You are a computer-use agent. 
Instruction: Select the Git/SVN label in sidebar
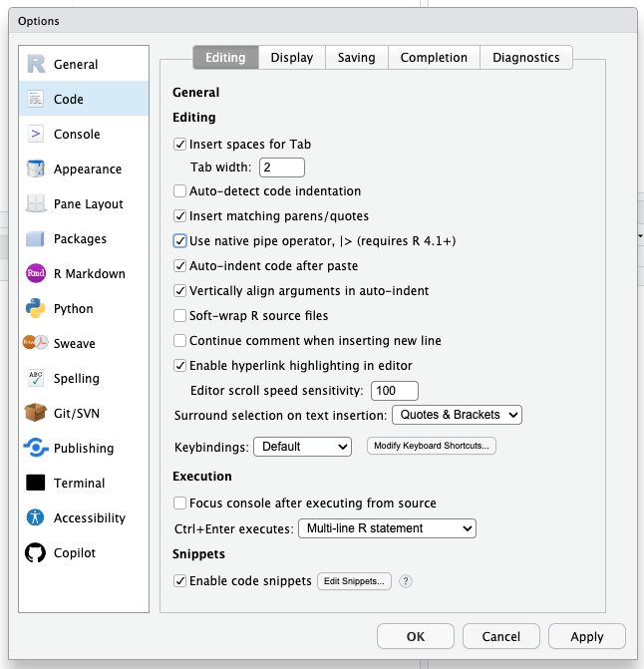pyautogui.click(x=77, y=413)
